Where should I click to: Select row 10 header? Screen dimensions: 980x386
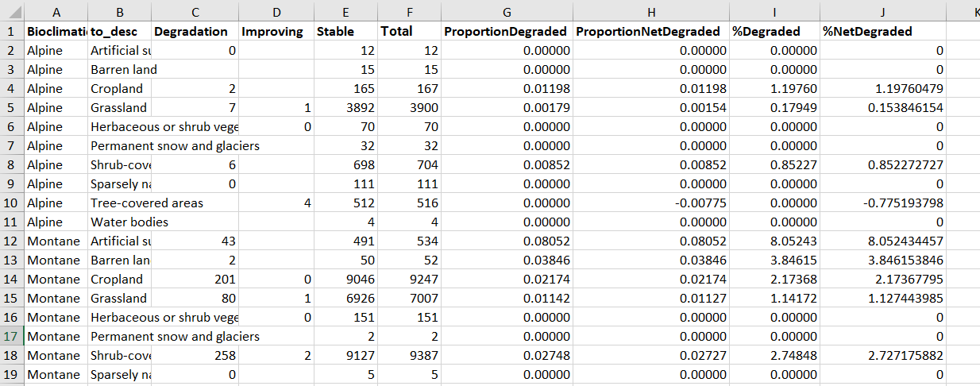[x=12, y=203]
